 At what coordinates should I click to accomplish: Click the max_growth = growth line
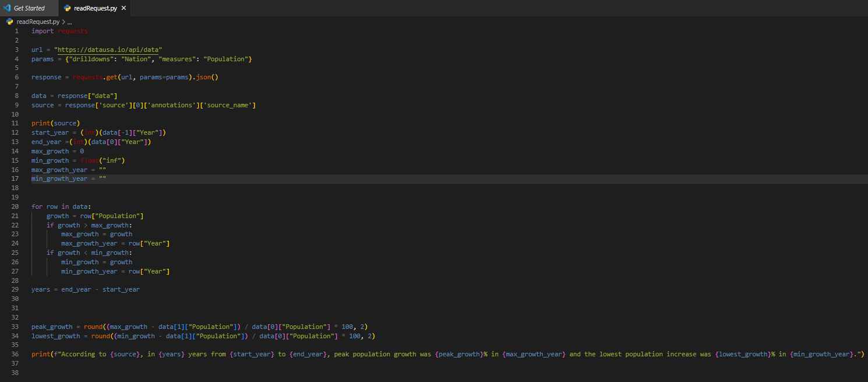pos(97,234)
